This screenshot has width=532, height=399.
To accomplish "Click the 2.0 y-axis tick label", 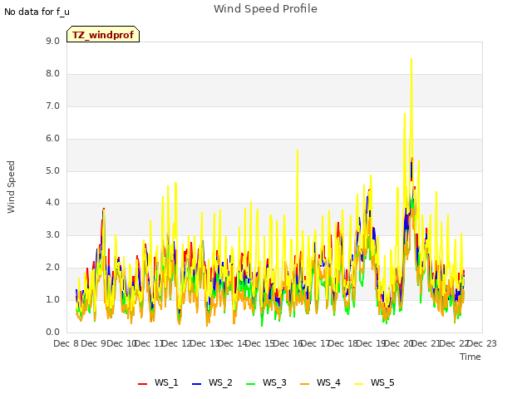I will tap(52, 268).
